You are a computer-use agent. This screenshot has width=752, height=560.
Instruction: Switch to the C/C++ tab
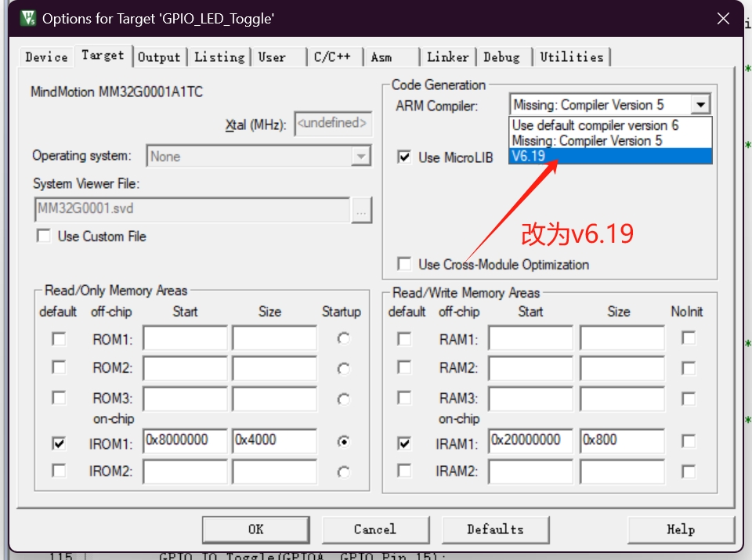[x=332, y=57]
